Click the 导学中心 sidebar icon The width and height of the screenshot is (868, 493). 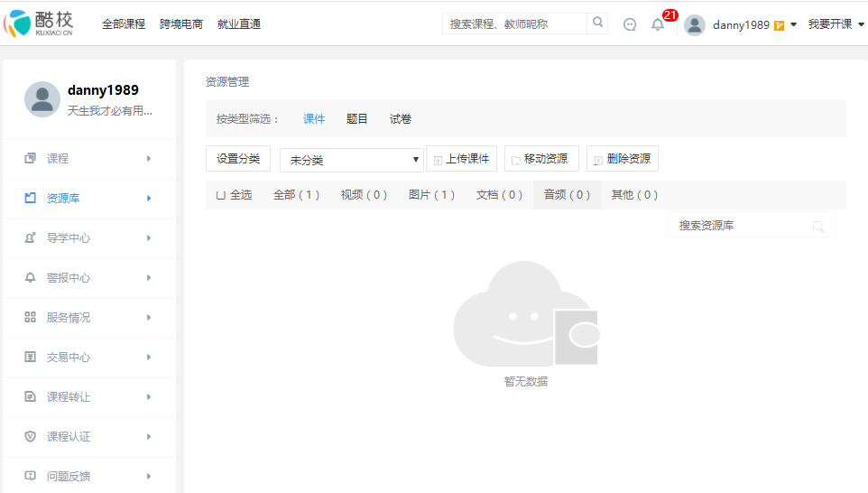click(30, 237)
